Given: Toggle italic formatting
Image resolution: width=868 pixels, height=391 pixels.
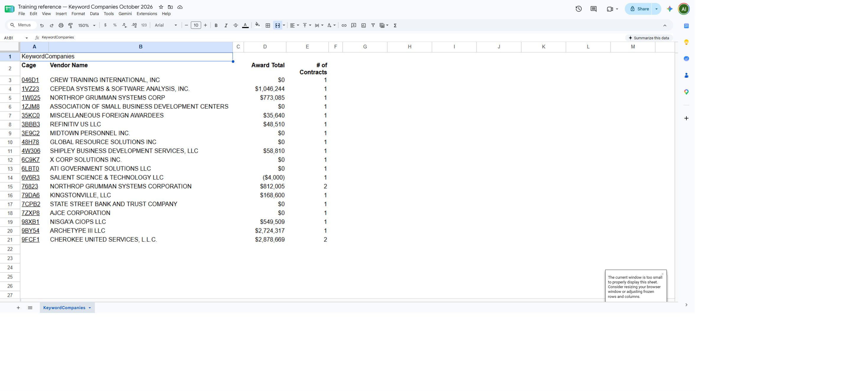Looking at the screenshot, I should (226, 25).
